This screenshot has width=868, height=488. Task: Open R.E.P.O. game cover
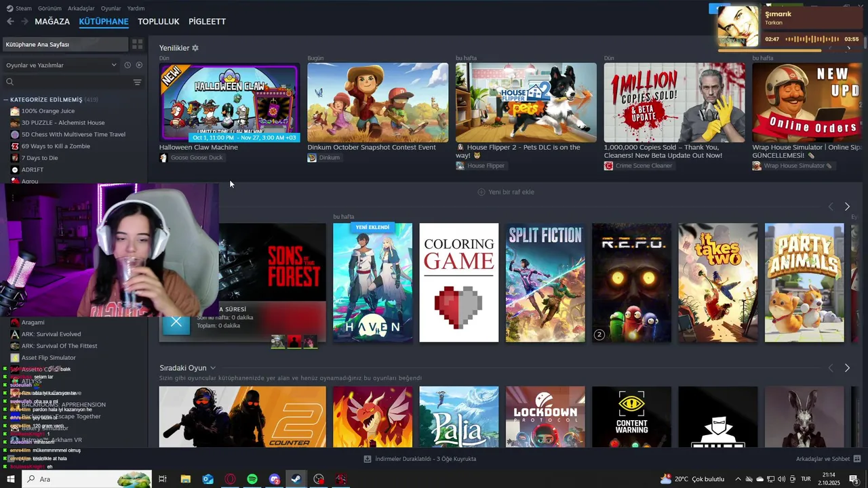631,283
